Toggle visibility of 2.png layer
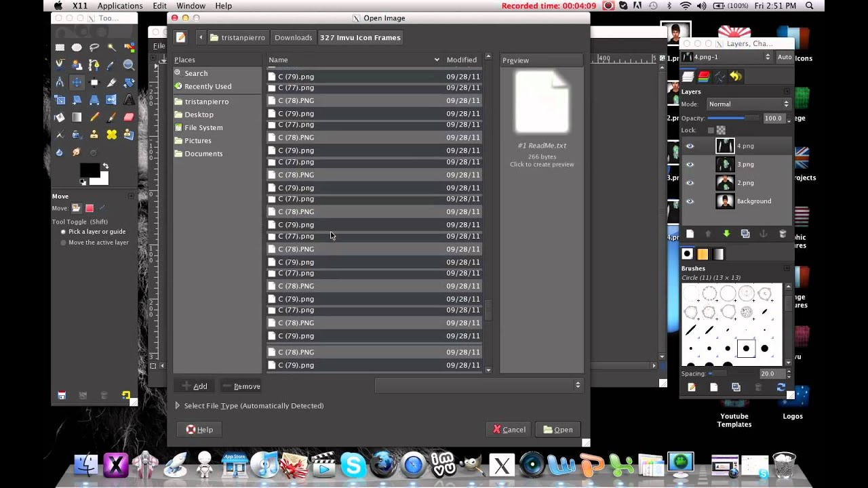Image resolution: width=868 pixels, height=488 pixels. click(690, 182)
